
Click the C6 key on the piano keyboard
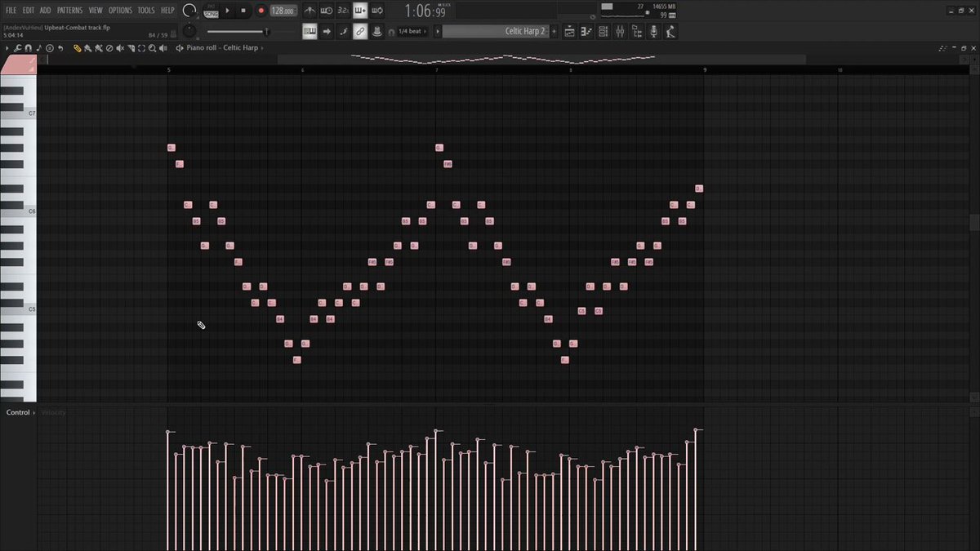pos(18,211)
